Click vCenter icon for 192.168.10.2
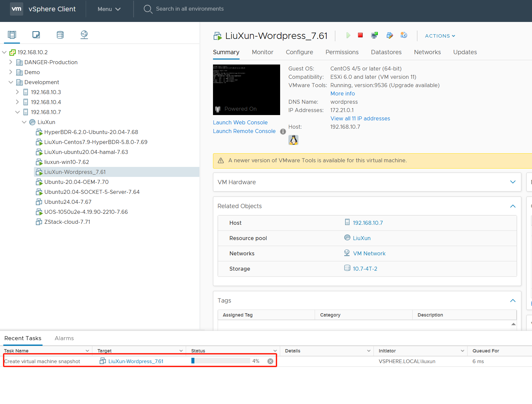This screenshot has width=532, height=404. click(13, 52)
